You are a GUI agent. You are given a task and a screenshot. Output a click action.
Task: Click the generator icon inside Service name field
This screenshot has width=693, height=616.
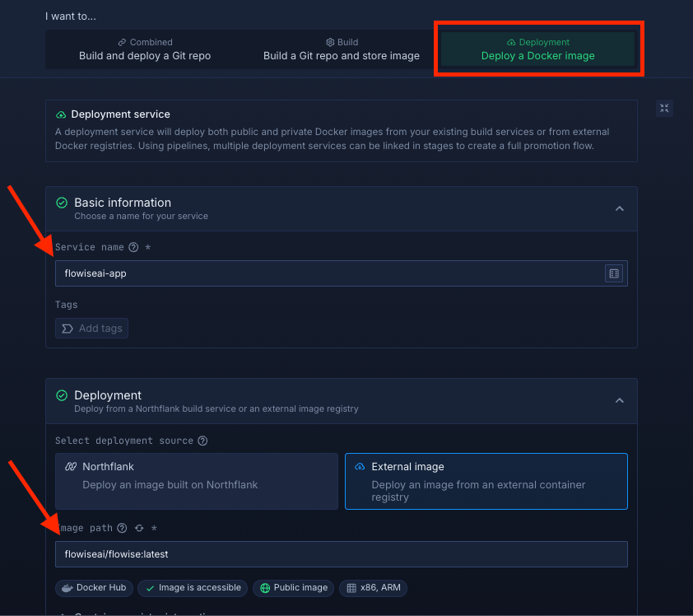613,273
